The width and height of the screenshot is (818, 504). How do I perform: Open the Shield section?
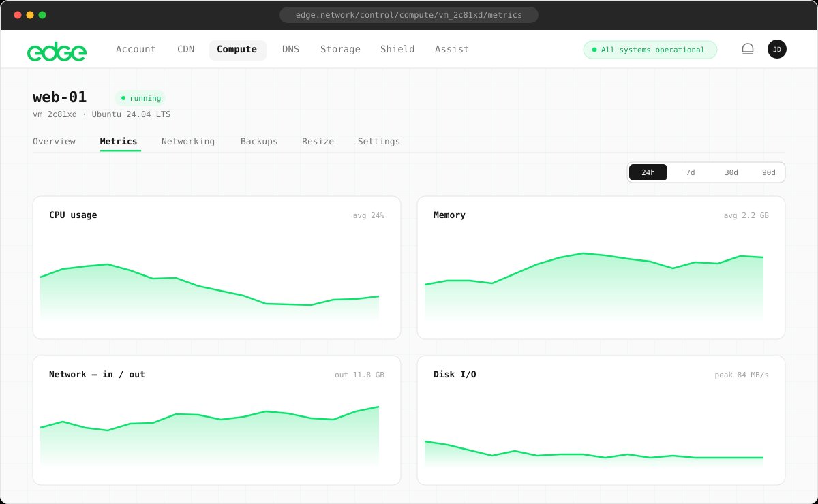point(397,49)
